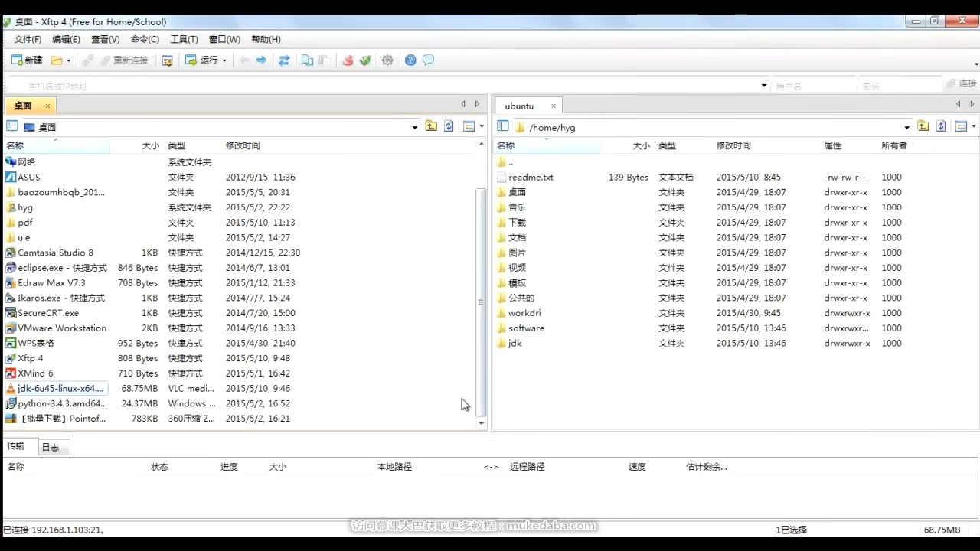Image resolution: width=980 pixels, height=551 pixels.
Task: Click the paste icon in the toolbar
Action: point(324,60)
